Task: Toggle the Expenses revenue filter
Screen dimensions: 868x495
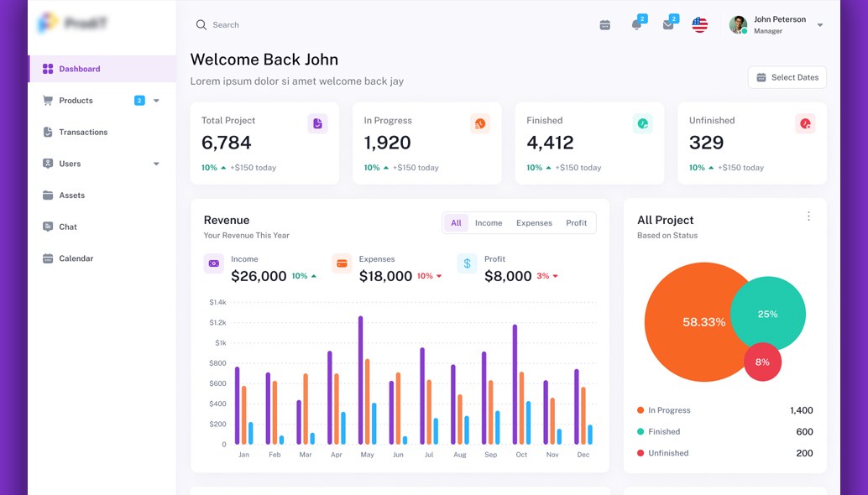Action: pos(534,223)
